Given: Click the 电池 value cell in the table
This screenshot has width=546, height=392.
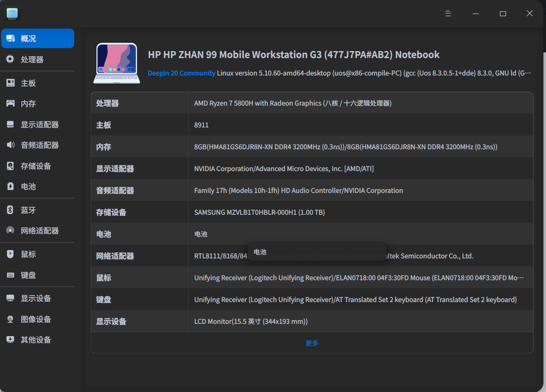Looking at the screenshot, I should click(361, 234).
